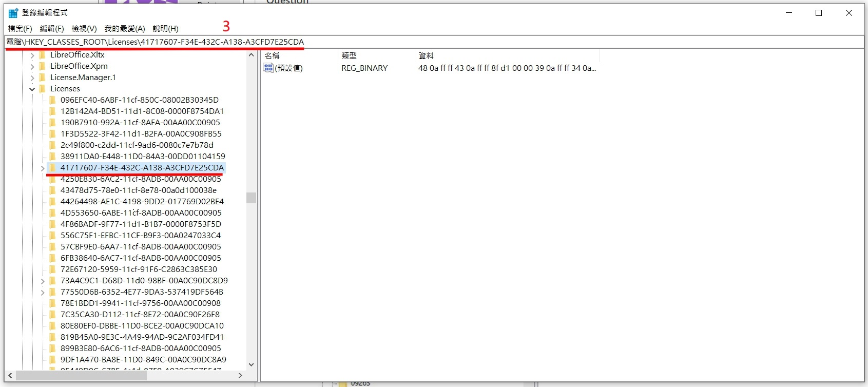The width and height of the screenshot is (868, 387).
Task: Select key 80E80EF0-DBBE-11D0-BCE2-00A0C90DCA10
Action: point(142,326)
